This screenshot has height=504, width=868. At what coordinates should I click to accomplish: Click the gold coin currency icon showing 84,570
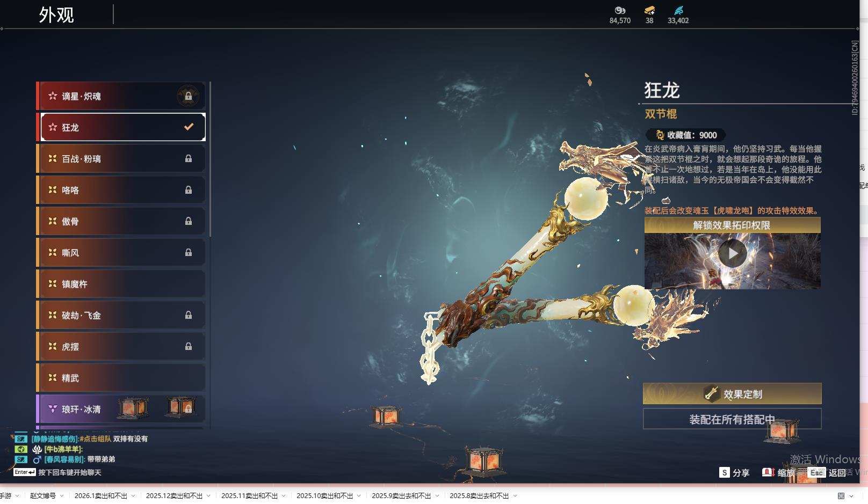click(620, 10)
